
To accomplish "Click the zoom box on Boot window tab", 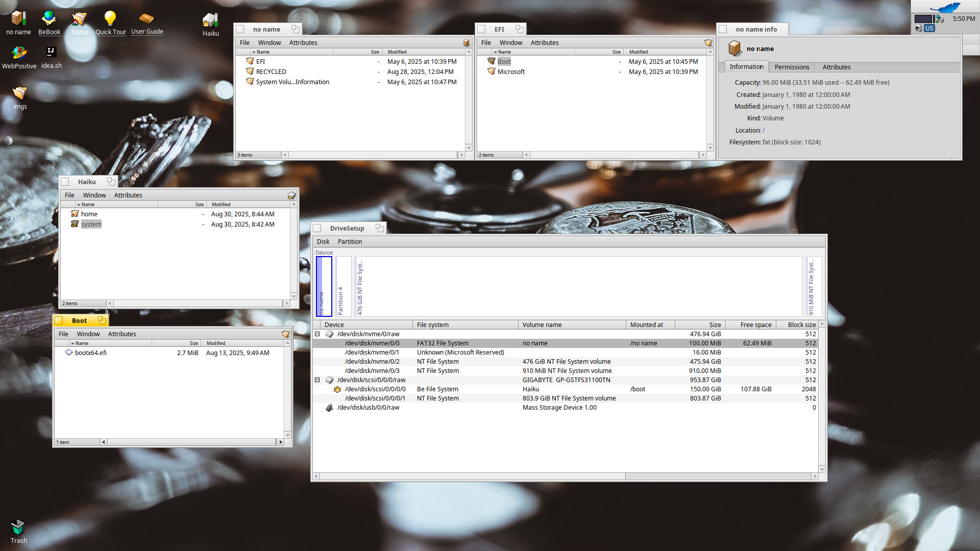I will [102, 320].
